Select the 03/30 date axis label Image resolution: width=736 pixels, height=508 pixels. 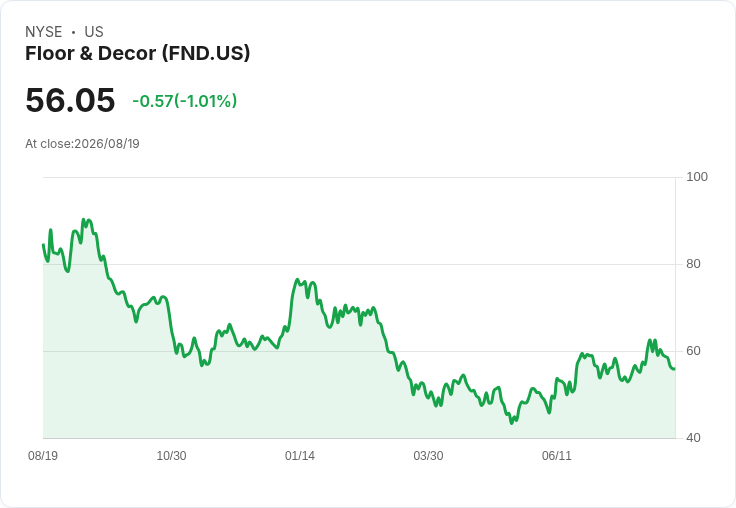coord(428,455)
